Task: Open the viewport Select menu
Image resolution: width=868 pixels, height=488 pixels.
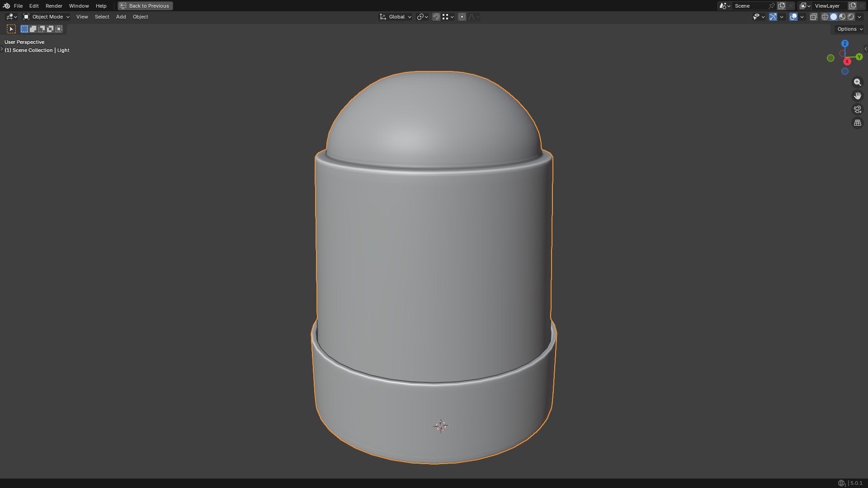Action: pyautogui.click(x=102, y=17)
